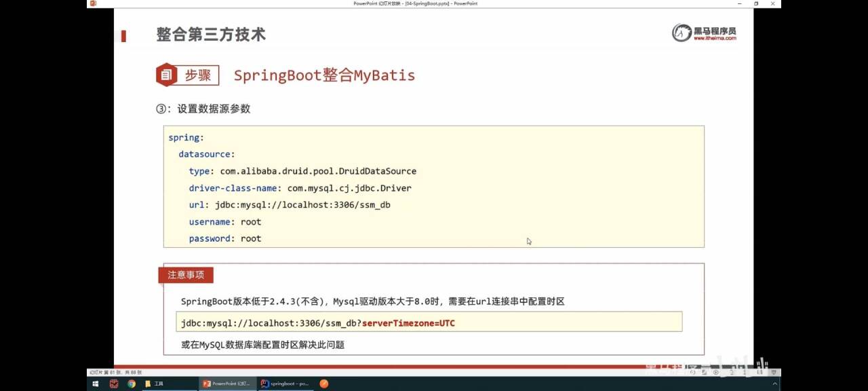The width and height of the screenshot is (868, 391).
Task: Click the red 注意事项 label
Action: click(x=186, y=275)
